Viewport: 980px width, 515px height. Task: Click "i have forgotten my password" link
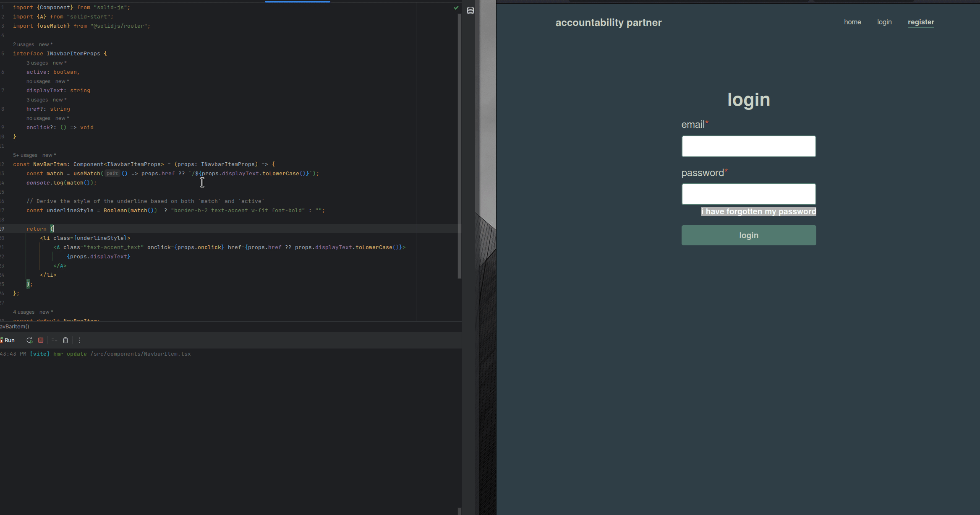pos(758,211)
